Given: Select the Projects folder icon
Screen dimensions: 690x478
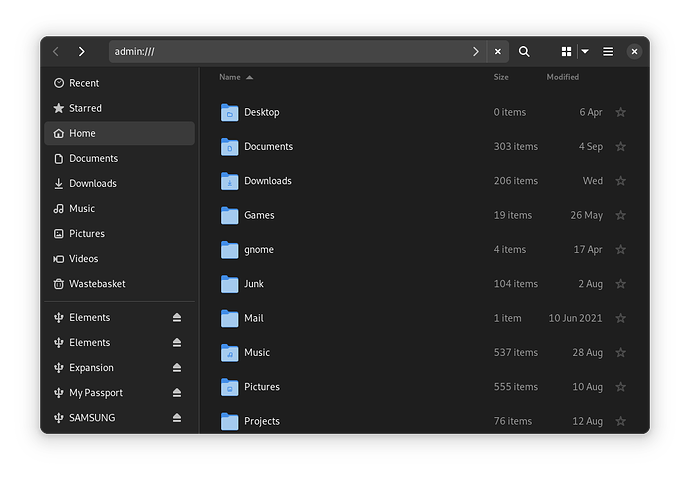Looking at the screenshot, I should click(x=229, y=422).
